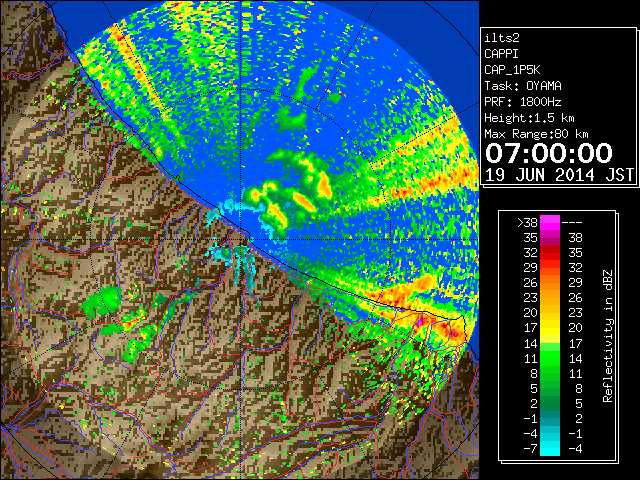The image size is (640, 480).
Task: Select the '19 JUN 2014 JST' date
Action: pyautogui.click(x=559, y=175)
